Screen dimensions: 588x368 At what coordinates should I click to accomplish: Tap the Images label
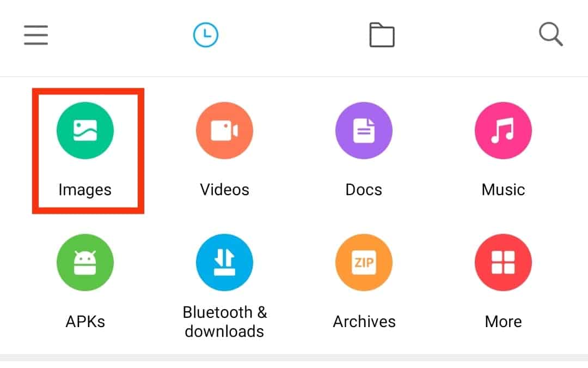pyautogui.click(x=85, y=190)
